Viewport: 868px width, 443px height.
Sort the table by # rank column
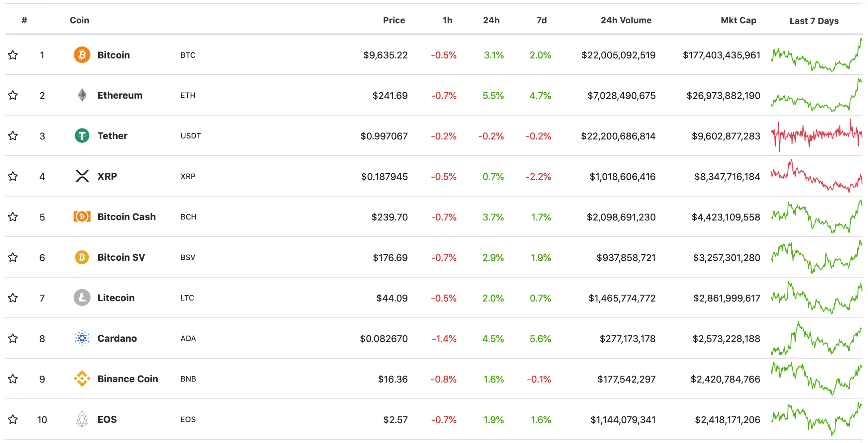click(24, 20)
